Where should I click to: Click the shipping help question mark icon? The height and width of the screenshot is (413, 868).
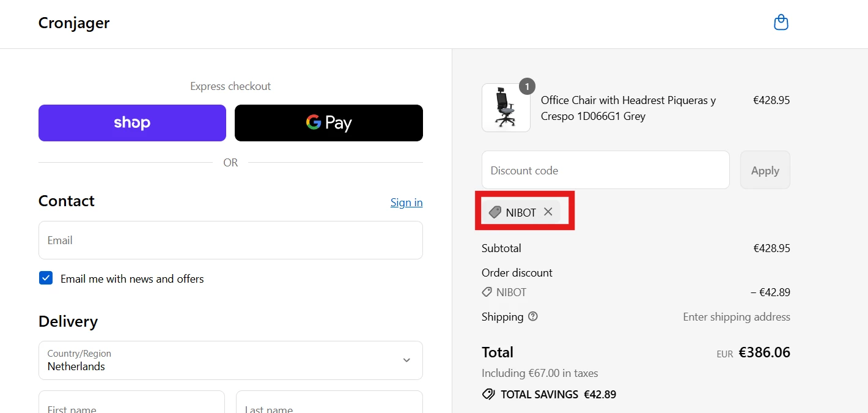[533, 316]
